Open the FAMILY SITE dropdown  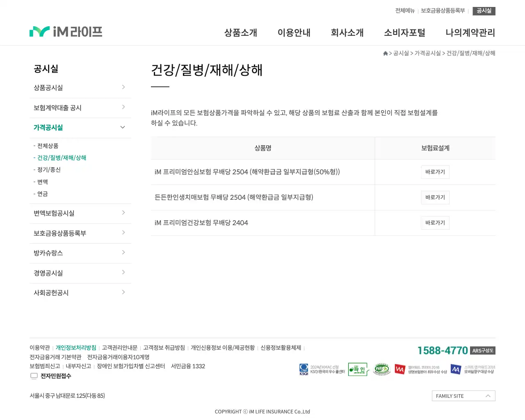point(463,396)
